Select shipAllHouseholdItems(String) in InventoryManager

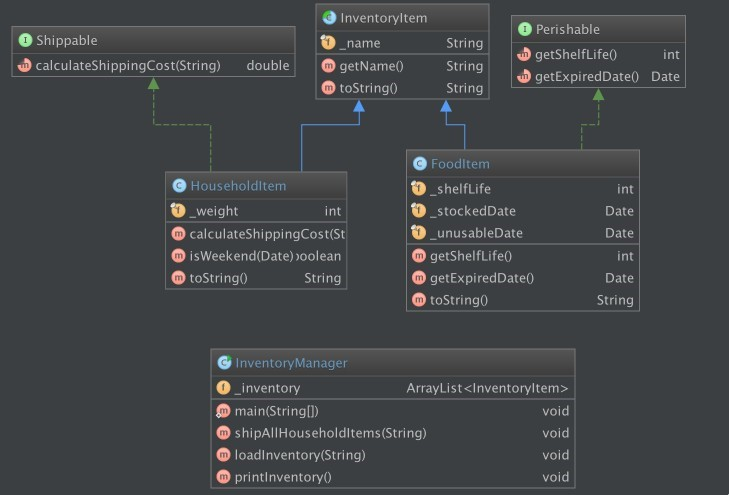(x=330, y=433)
